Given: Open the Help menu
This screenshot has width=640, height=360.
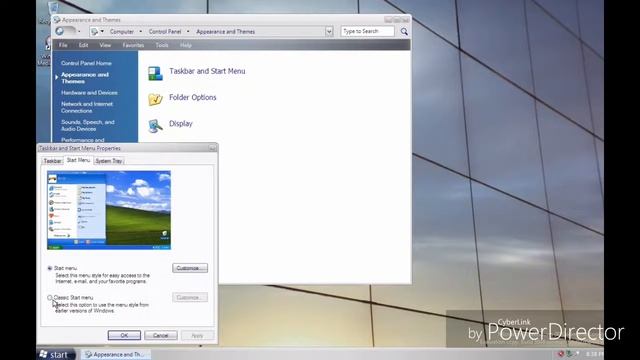Looking at the screenshot, I should click(186, 45).
